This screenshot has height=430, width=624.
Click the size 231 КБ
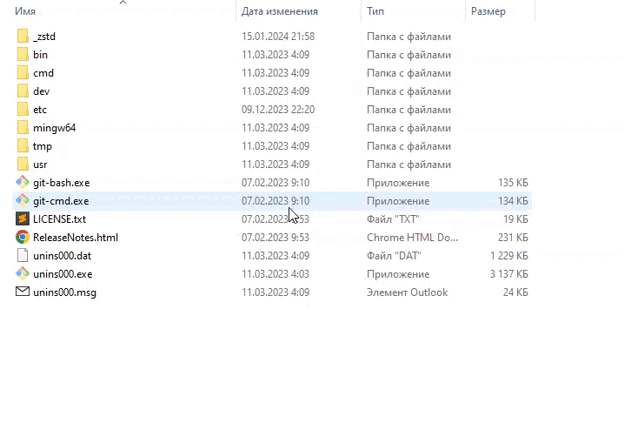click(513, 237)
